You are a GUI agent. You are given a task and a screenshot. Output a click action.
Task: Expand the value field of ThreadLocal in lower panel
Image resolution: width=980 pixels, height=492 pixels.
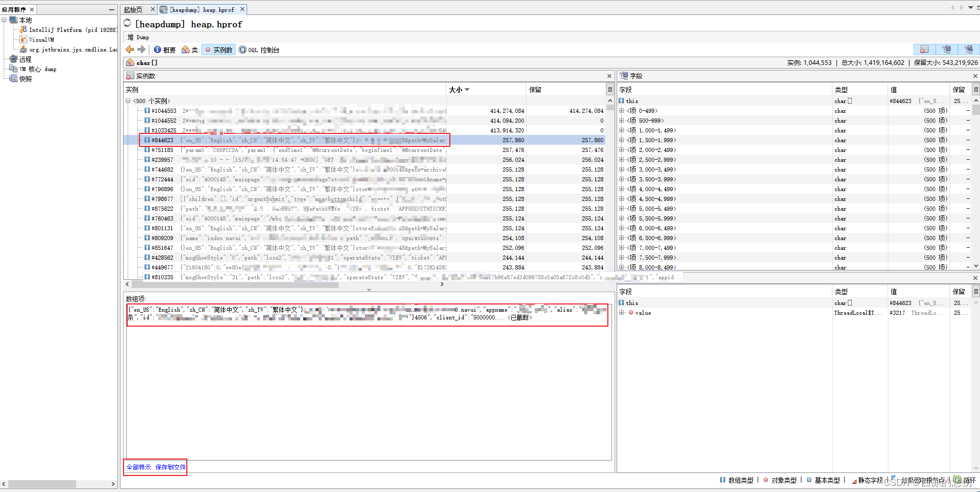tap(622, 313)
